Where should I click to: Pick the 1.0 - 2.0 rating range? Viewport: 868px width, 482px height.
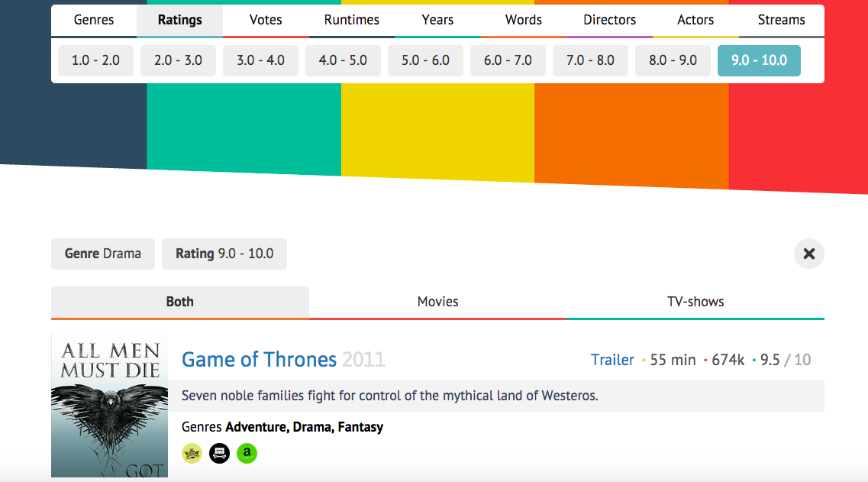pyautogui.click(x=95, y=60)
